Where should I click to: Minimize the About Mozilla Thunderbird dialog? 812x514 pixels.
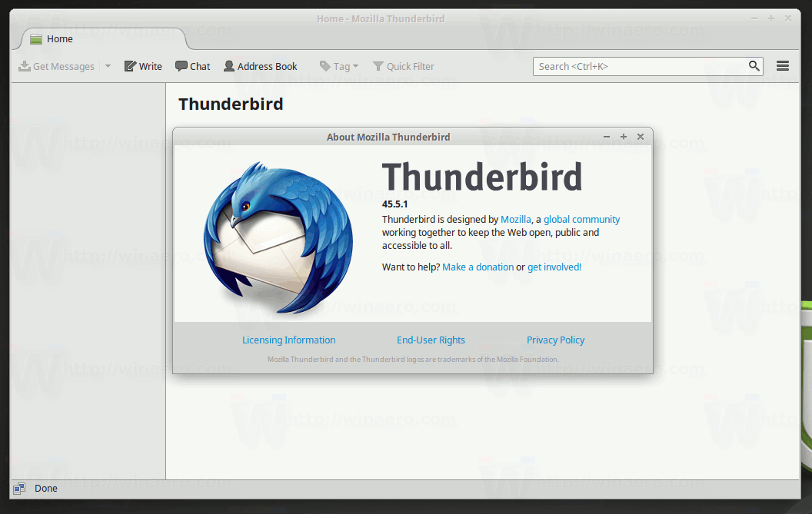[x=607, y=137]
